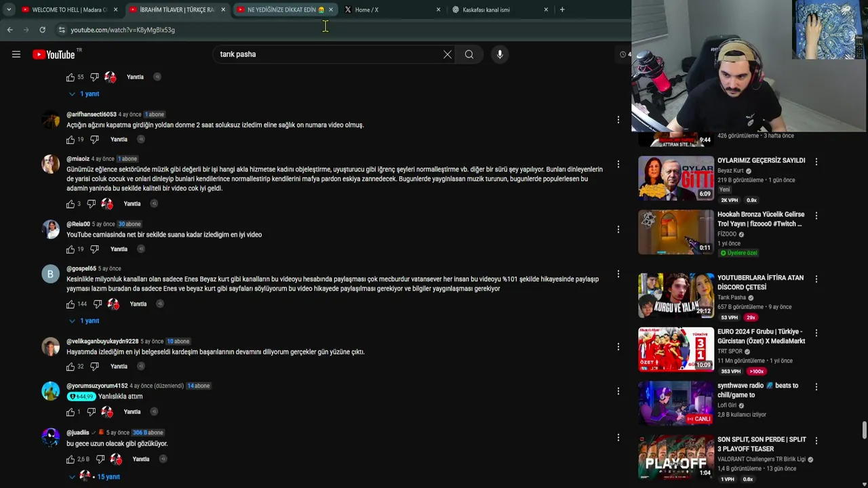
Task: Open synthwave radio live stream thumbnail
Action: (676, 403)
